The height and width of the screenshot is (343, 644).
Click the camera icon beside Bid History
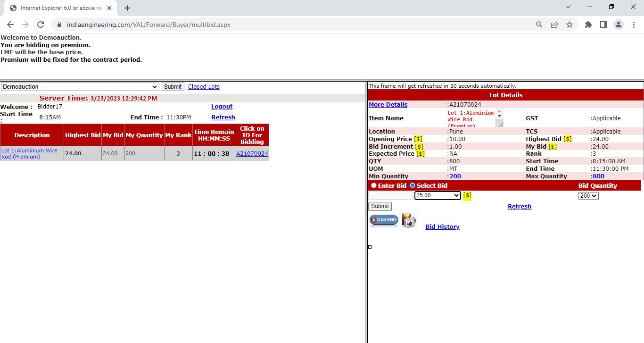tap(409, 220)
